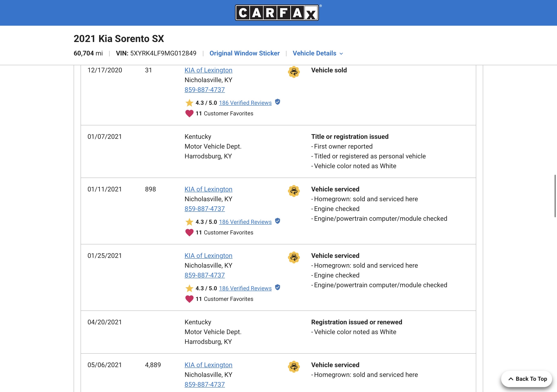Viewport: 557px width, 392px height.
Task: Open KIA of Lexington link for 01/11/2021
Action: point(208,189)
